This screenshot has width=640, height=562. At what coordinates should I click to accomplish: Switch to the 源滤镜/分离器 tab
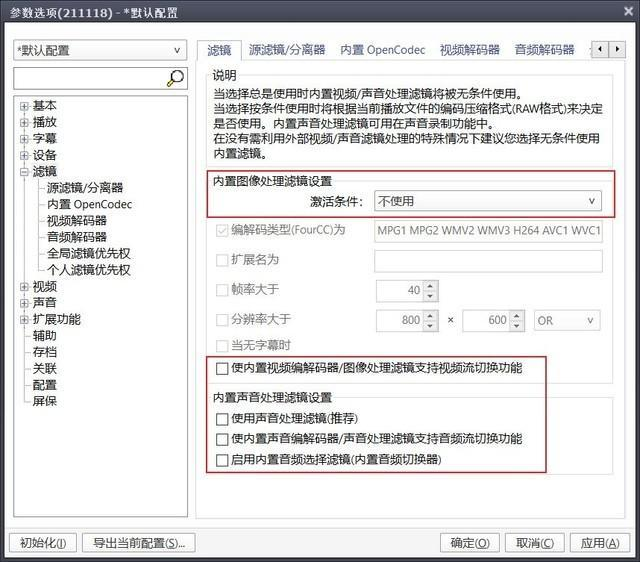(x=287, y=50)
